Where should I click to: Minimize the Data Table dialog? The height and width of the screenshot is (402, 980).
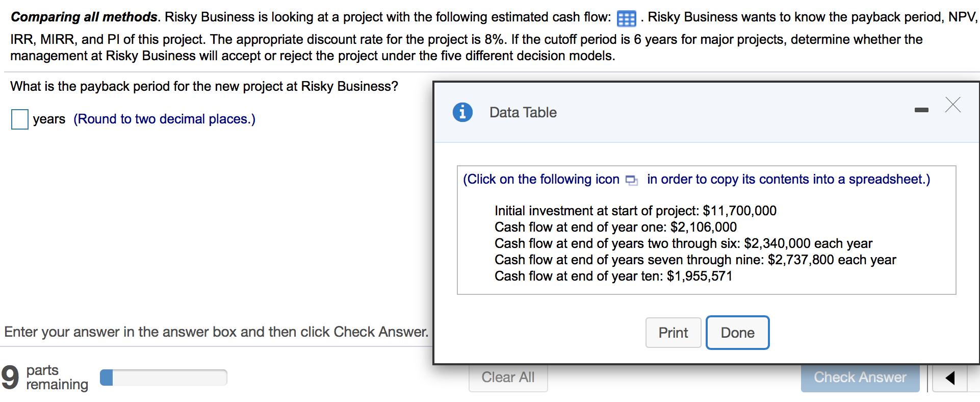pos(921,110)
